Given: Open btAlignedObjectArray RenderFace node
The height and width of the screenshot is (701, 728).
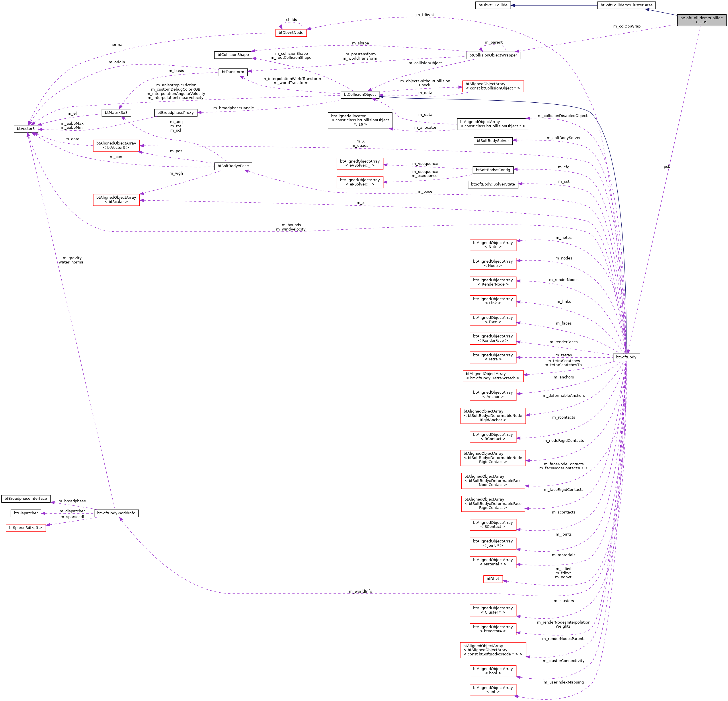Looking at the screenshot, I should pyautogui.click(x=493, y=338).
